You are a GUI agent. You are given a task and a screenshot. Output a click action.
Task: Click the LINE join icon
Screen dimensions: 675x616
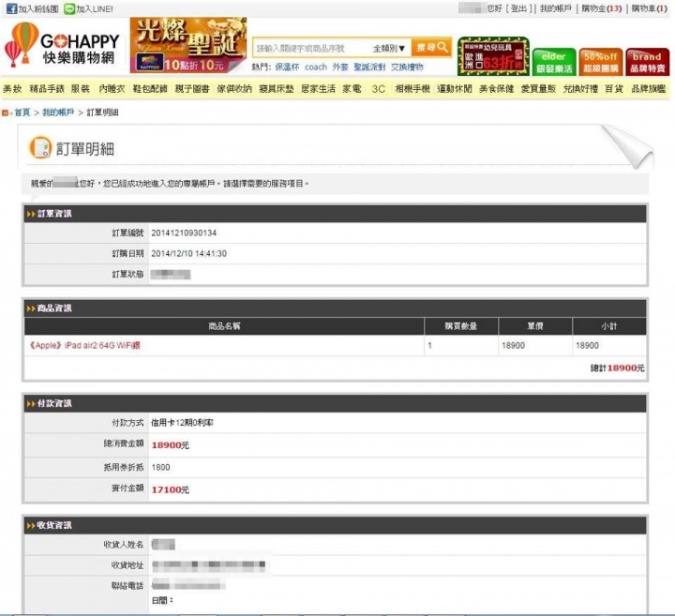(x=69, y=8)
